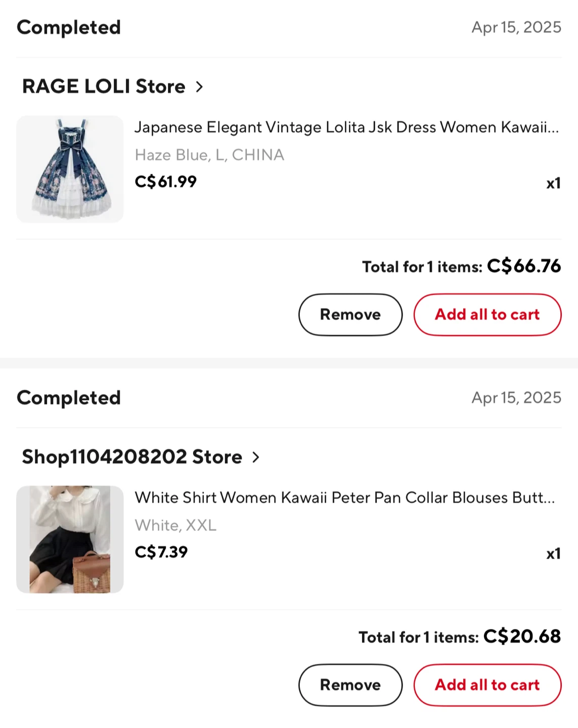
Task: Open the RAGE LOLI Store name link
Action: [x=104, y=86]
